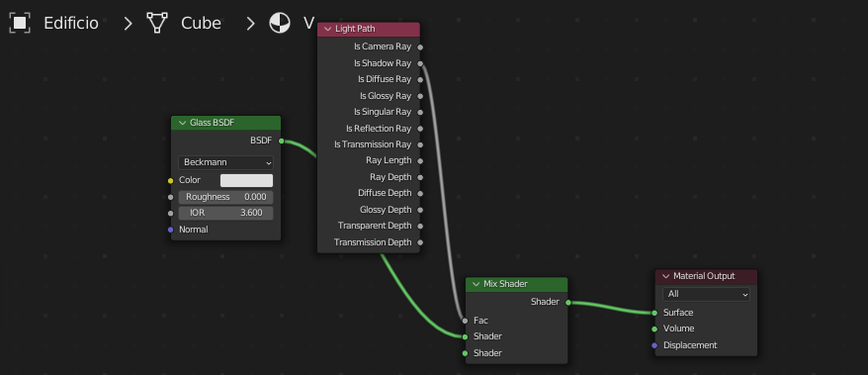Click the Displacement label on Material Output

690,345
